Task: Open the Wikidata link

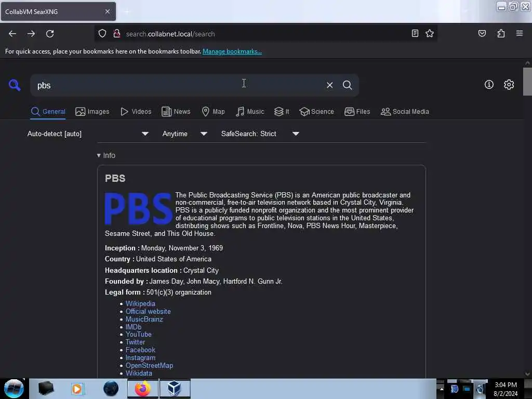Action: (139, 373)
